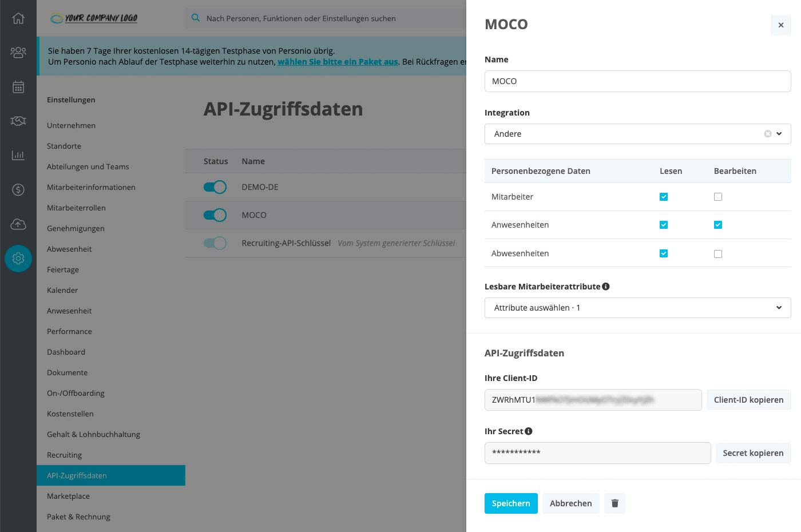The width and height of the screenshot is (801, 532).
Task: Open the payroll dollar coin icon
Action: (18, 189)
